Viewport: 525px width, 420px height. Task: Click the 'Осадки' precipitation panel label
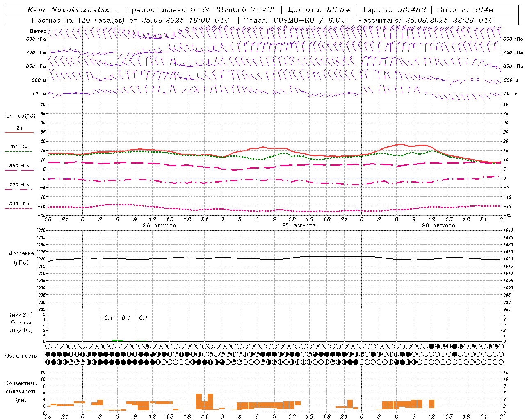click(21, 322)
